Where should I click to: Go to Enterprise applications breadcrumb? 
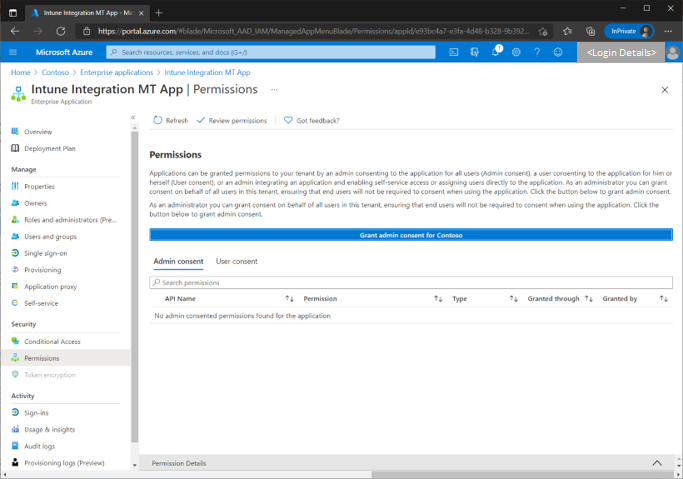tap(117, 72)
